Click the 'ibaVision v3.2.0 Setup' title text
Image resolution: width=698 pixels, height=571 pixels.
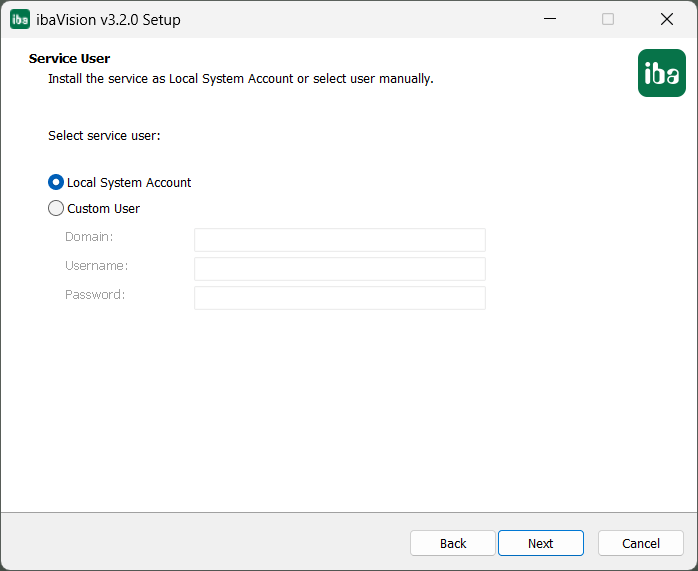108,20
